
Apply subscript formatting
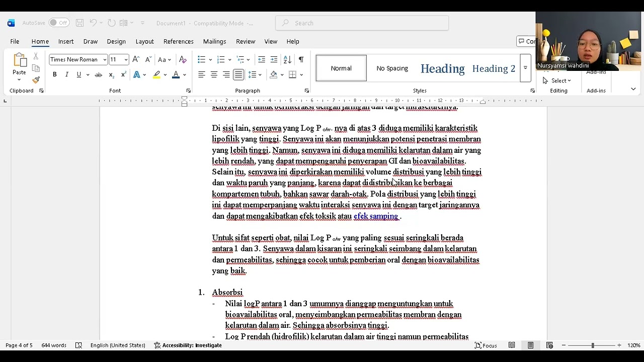tap(111, 75)
